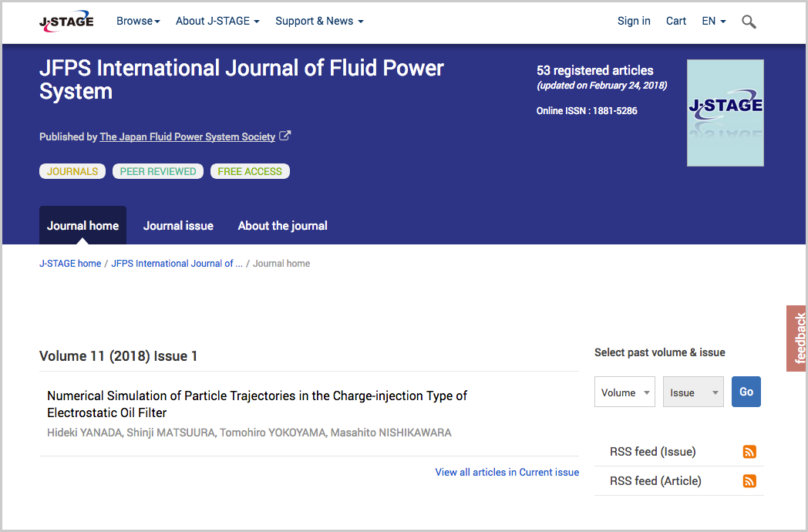Image resolution: width=808 pixels, height=532 pixels.
Task: Open the Volume dropdown
Action: [625, 392]
